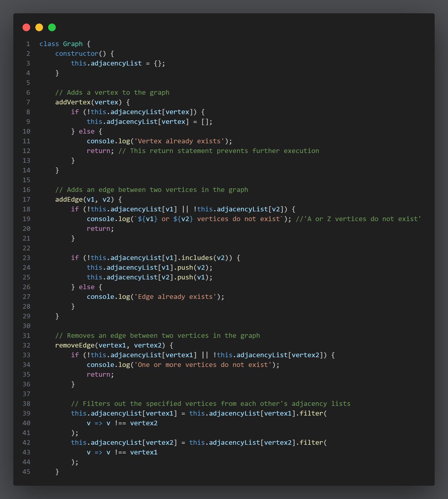
Task: Click line number 30 in the gutter
Action: pos(26,326)
